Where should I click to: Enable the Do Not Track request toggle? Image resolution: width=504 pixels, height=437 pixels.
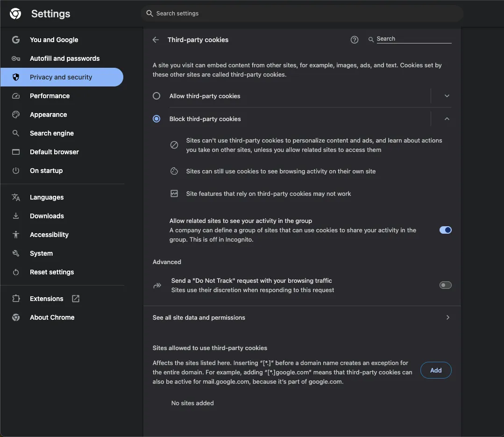click(445, 285)
